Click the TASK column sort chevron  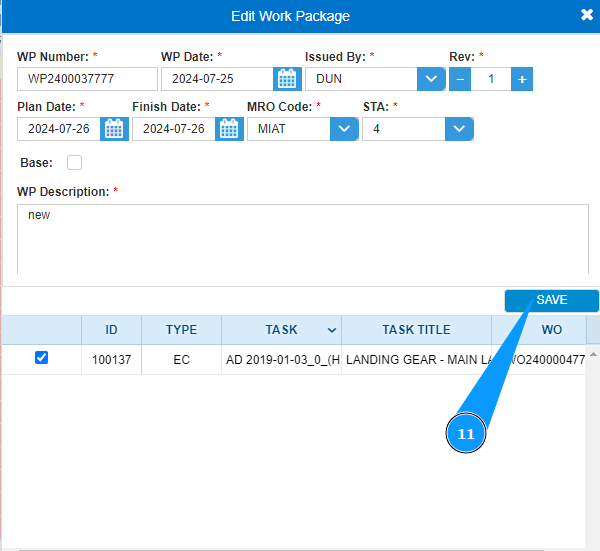[x=332, y=330]
